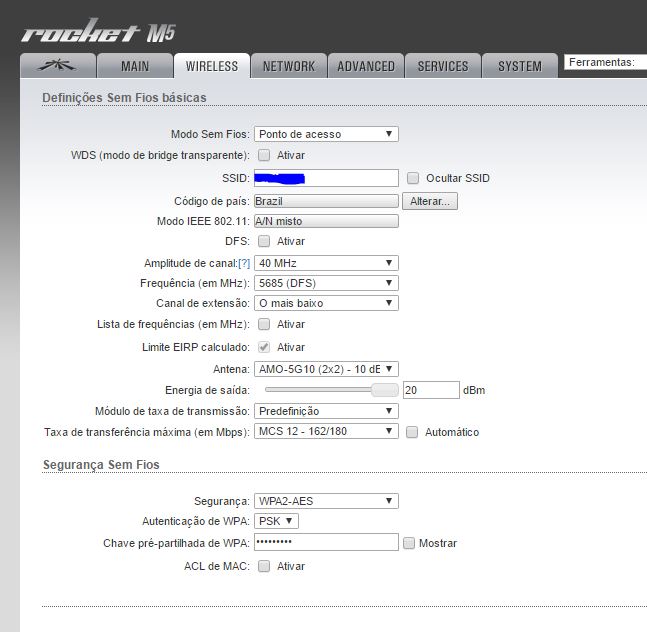This screenshot has width=647, height=632.
Task: Tick the Mostrar key checkbox
Action: 409,543
